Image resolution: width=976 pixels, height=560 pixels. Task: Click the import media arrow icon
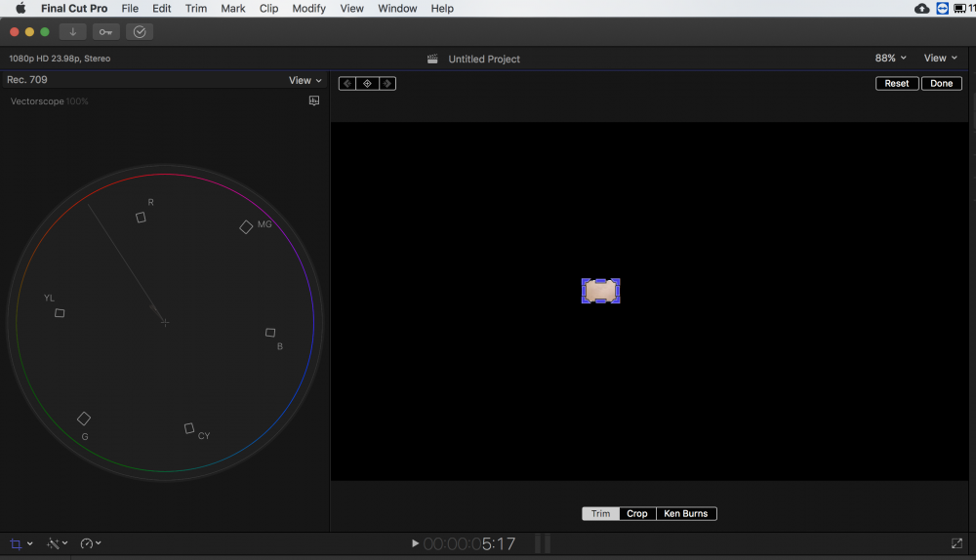pos(73,32)
